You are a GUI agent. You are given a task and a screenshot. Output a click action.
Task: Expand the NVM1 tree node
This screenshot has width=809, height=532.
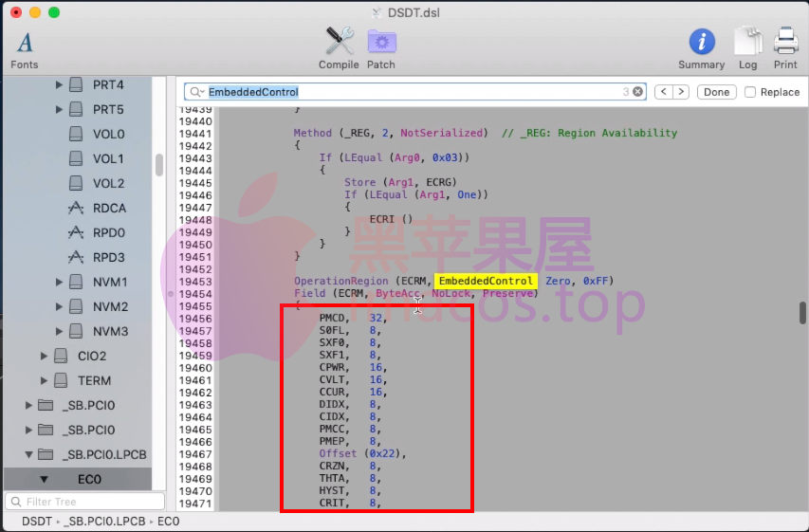59,283
